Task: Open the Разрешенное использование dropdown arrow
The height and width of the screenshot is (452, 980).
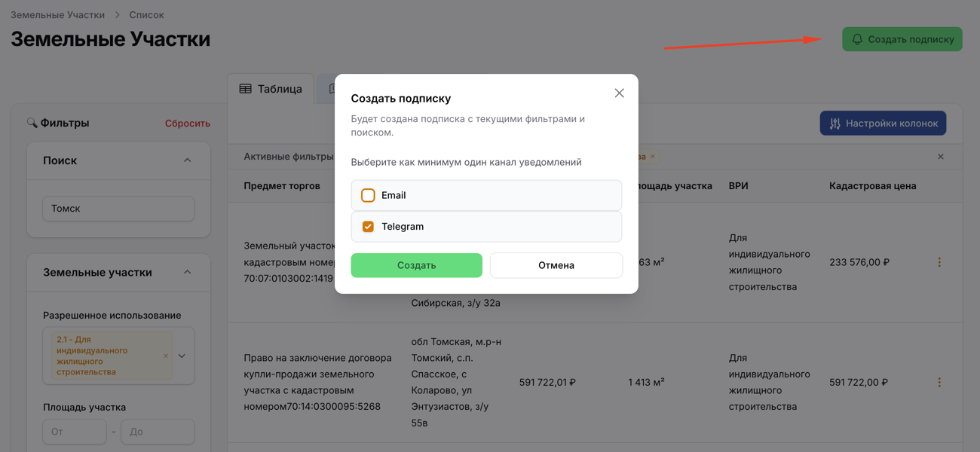Action: 182,356
